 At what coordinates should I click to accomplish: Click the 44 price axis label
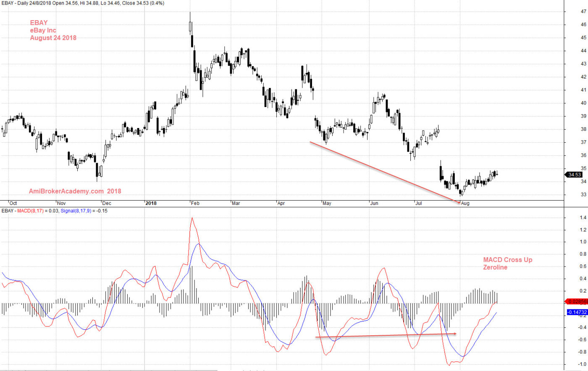click(x=583, y=51)
